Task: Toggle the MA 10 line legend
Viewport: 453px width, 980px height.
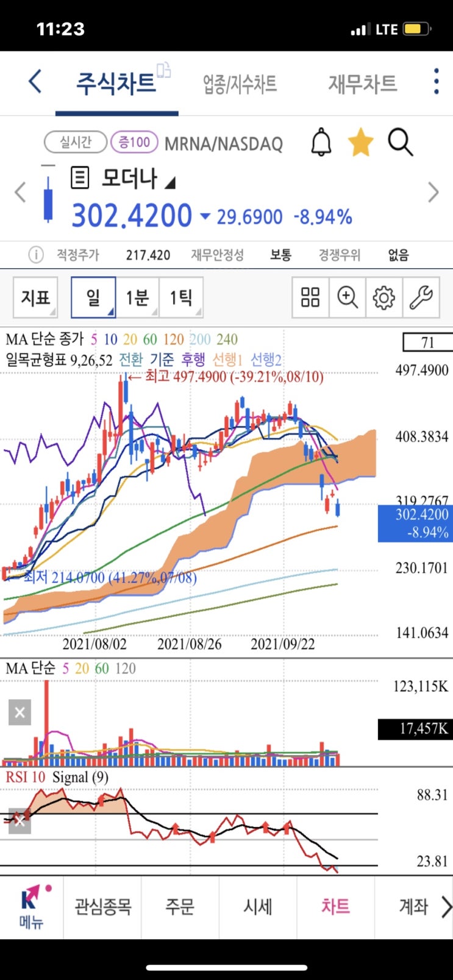Action: pyautogui.click(x=110, y=339)
